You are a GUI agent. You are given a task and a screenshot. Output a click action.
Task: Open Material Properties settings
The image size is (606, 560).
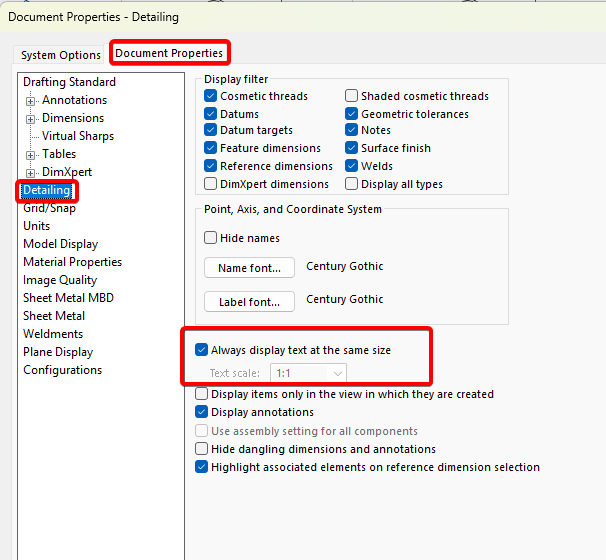pos(72,262)
